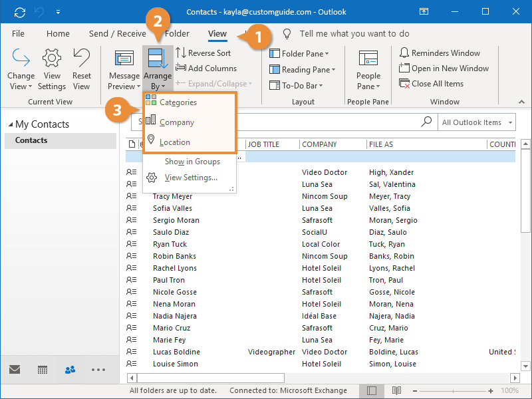Click the Send/Receive All Folders sync icon
532x399 pixels.
click(x=20, y=12)
